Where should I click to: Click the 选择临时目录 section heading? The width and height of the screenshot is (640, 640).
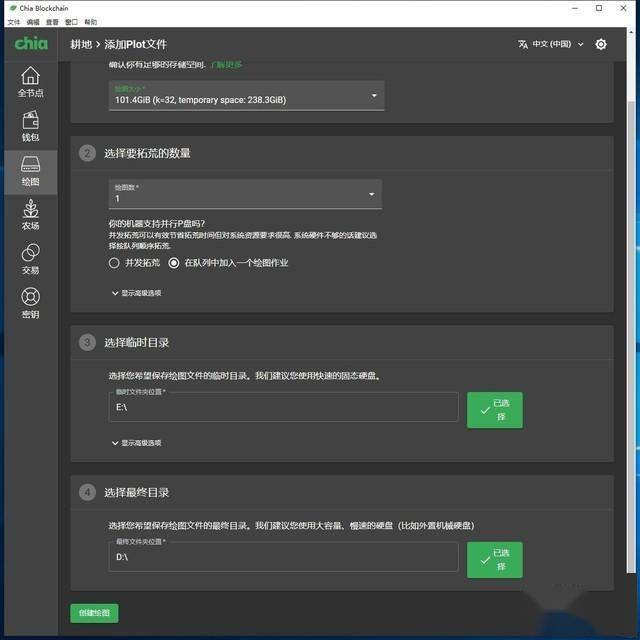click(136, 342)
